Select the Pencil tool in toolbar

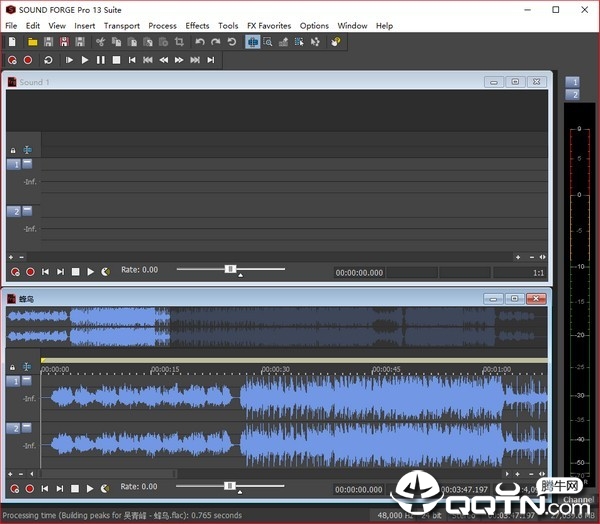point(284,42)
